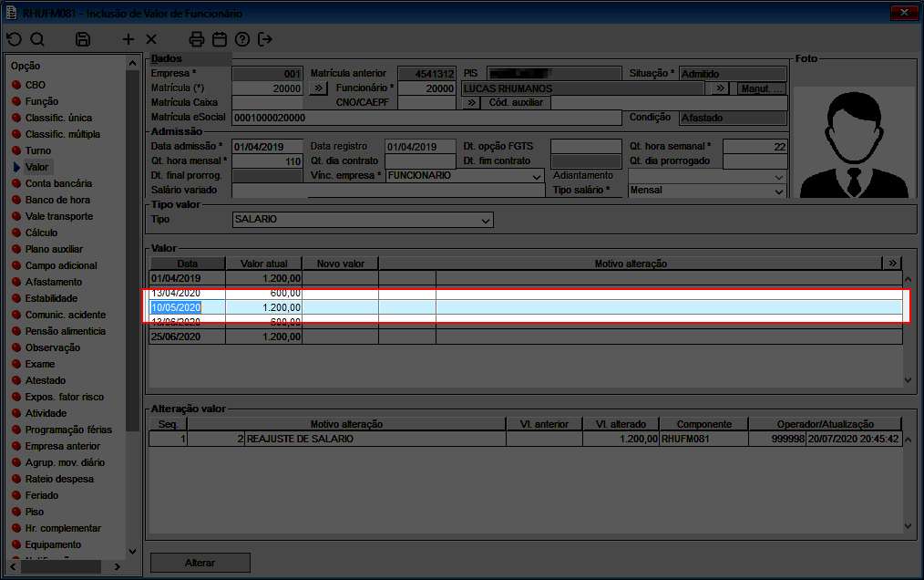Open the Adiantamento dropdown
The image size is (924, 580).
(707, 176)
